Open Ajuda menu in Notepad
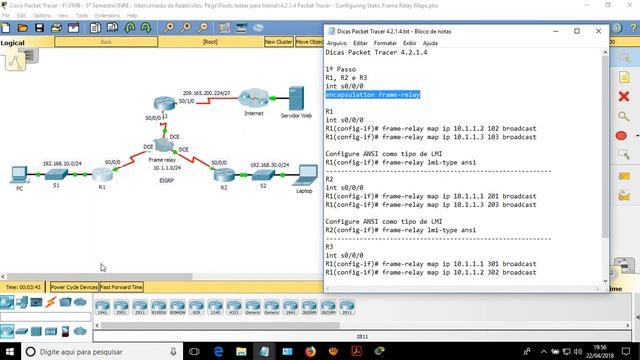This screenshot has height=360, width=640. pyautogui.click(x=430, y=43)
